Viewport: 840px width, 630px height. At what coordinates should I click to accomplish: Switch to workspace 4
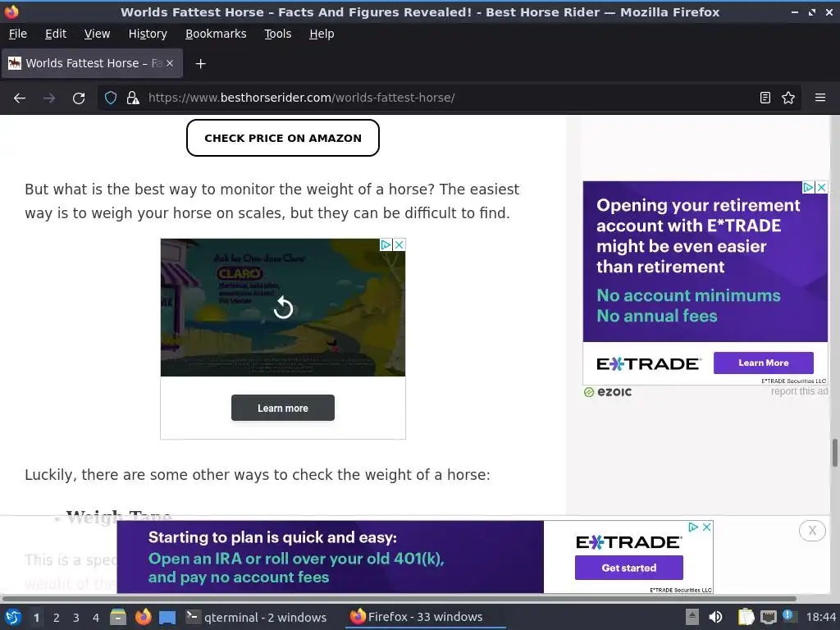click(96, 618)
